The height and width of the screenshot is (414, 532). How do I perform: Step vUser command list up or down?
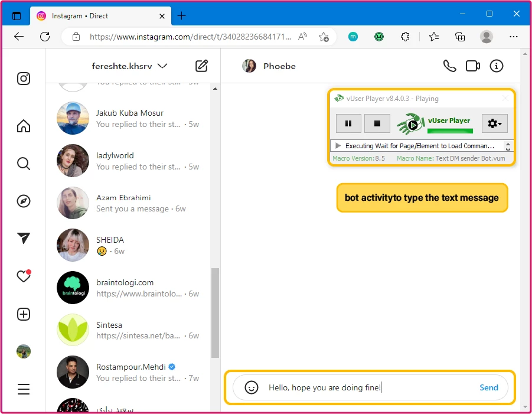(x=508, y=146)
